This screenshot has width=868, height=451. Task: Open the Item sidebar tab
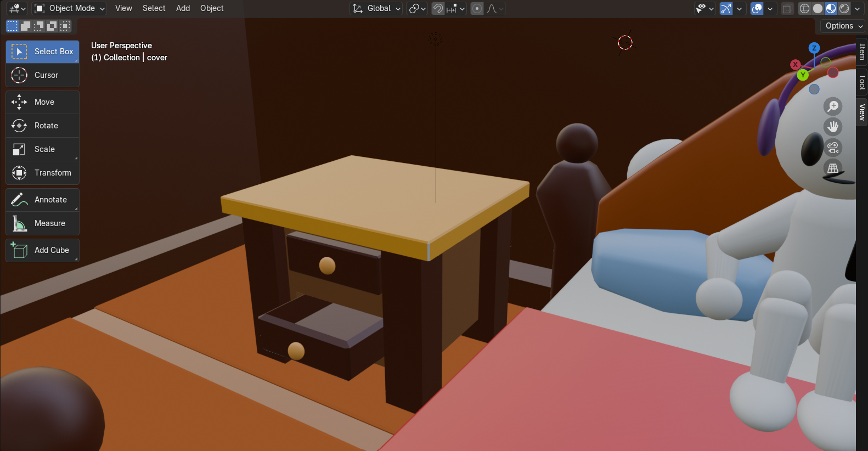click(862, 52)
